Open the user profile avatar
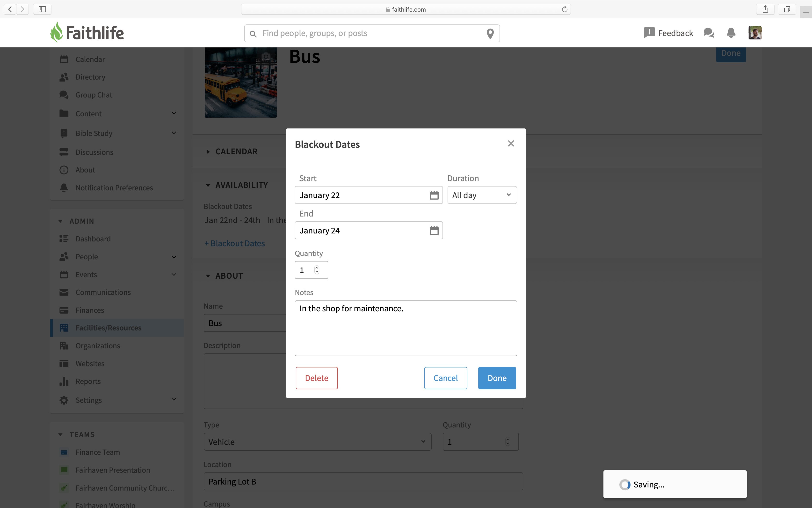 pos(755,33)
